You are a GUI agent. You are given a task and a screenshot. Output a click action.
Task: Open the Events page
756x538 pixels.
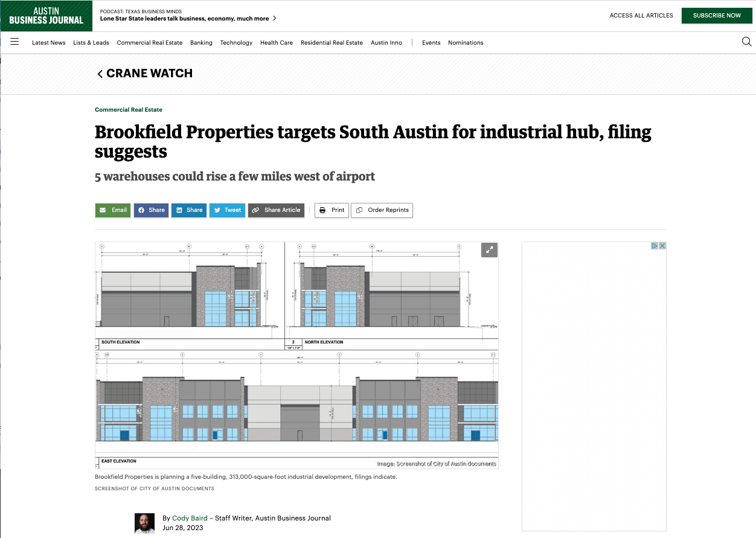coord(431,43)
